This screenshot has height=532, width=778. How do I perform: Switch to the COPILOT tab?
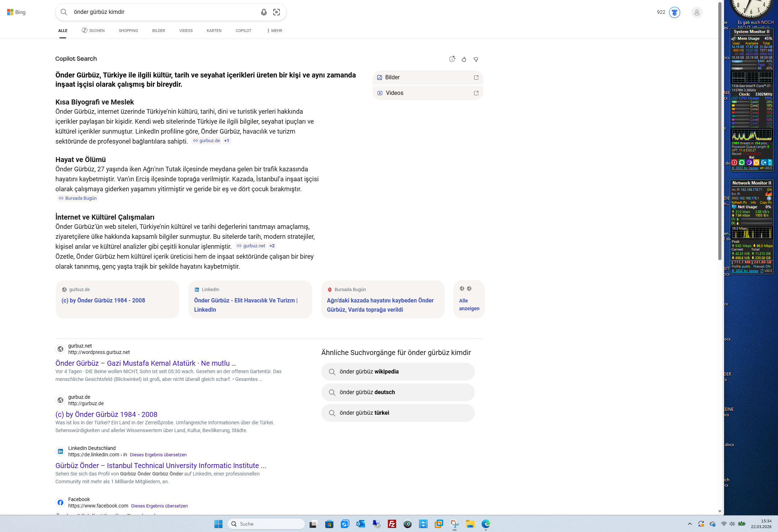(243, 31)
